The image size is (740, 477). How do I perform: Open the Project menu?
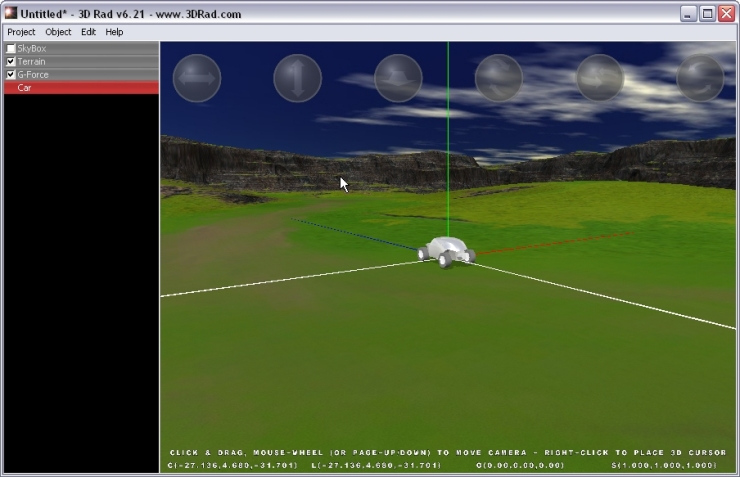[21, 32]
